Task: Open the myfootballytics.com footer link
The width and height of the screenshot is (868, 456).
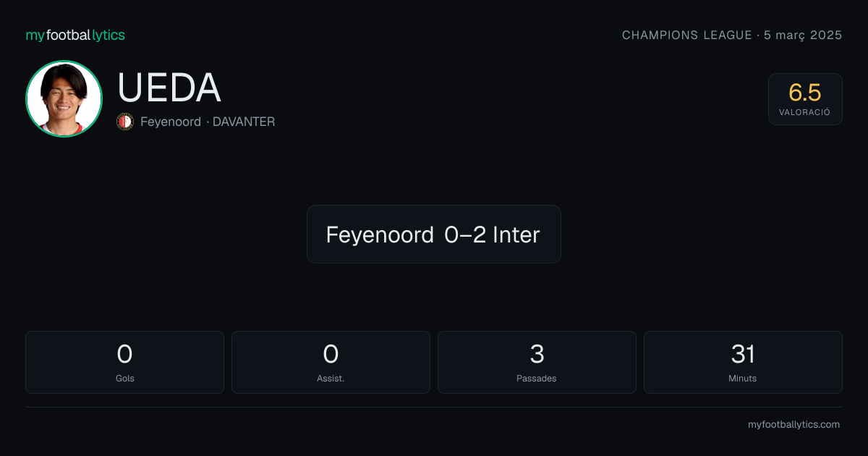Action: click(793, 425)
